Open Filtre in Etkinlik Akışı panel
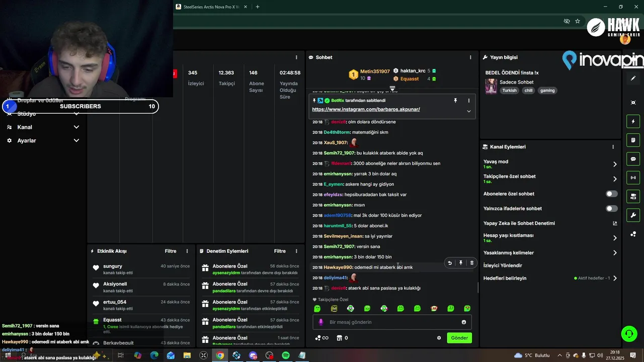Image resolution: width=644 pixels, height=362 pixels. [x=171, y=251]
